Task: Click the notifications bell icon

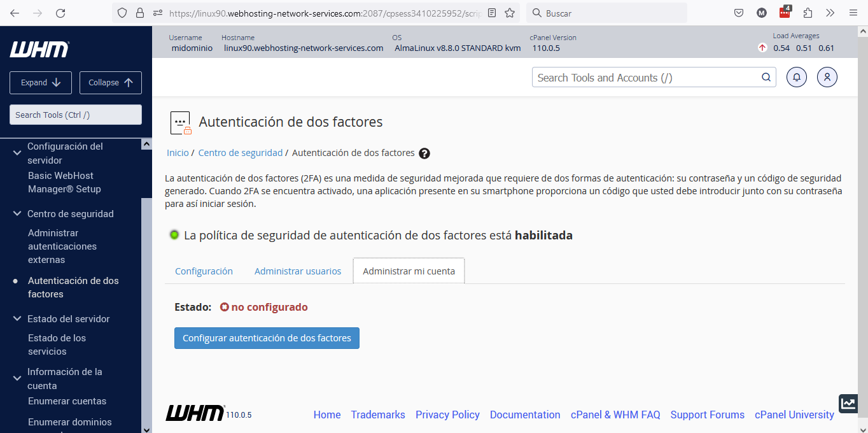Action: pyautogui.click(x=796, y=77)
